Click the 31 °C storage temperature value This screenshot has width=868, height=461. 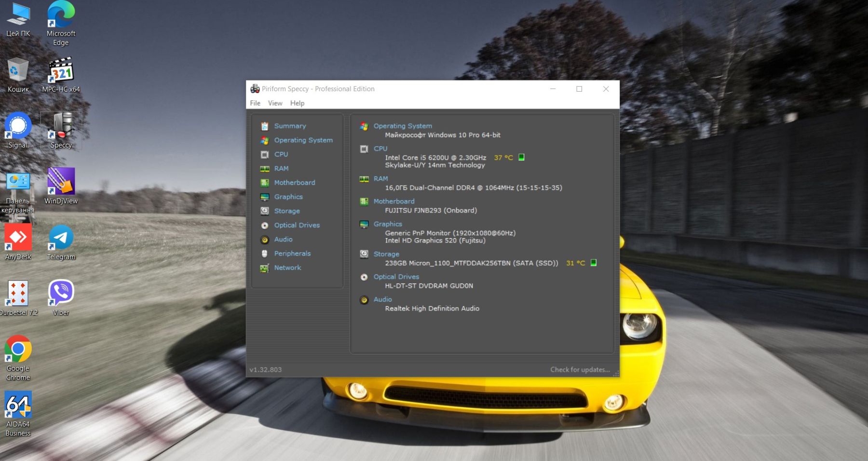tap(575, 263)
